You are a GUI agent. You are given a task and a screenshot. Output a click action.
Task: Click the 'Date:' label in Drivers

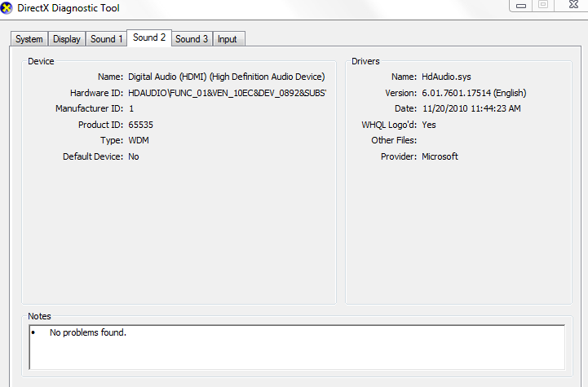pos(406,108)
